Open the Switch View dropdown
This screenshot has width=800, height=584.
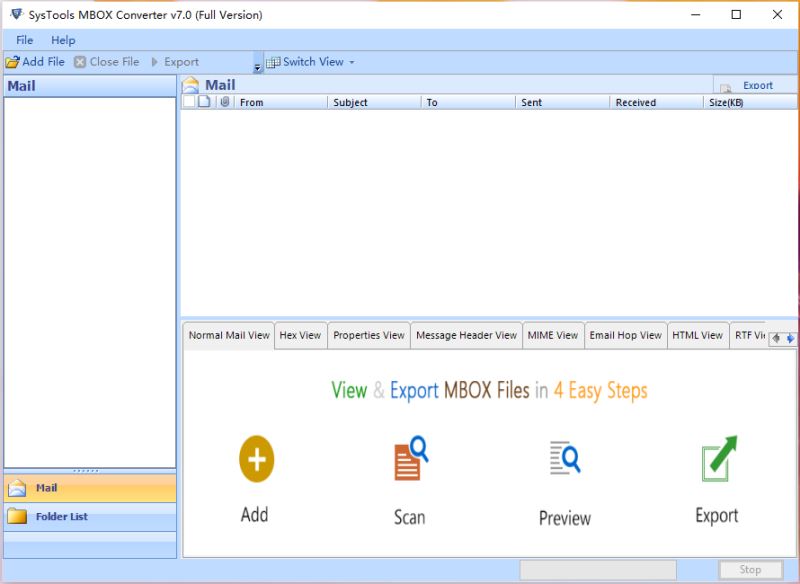(310, 62)
